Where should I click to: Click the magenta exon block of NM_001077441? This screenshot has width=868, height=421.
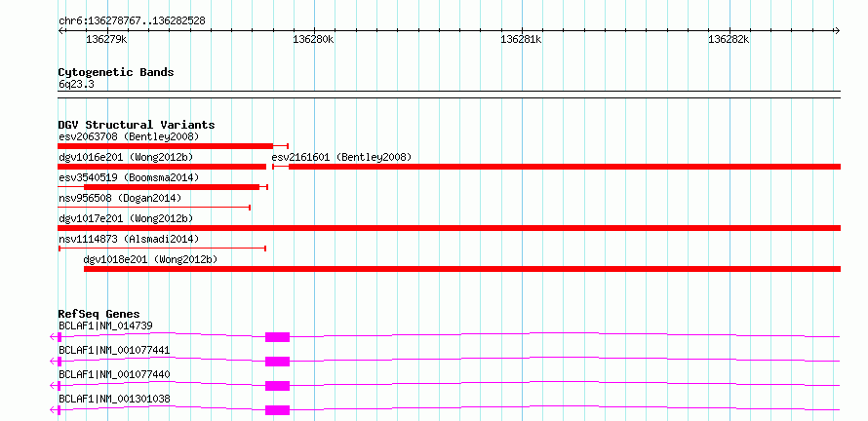(277, 362)
